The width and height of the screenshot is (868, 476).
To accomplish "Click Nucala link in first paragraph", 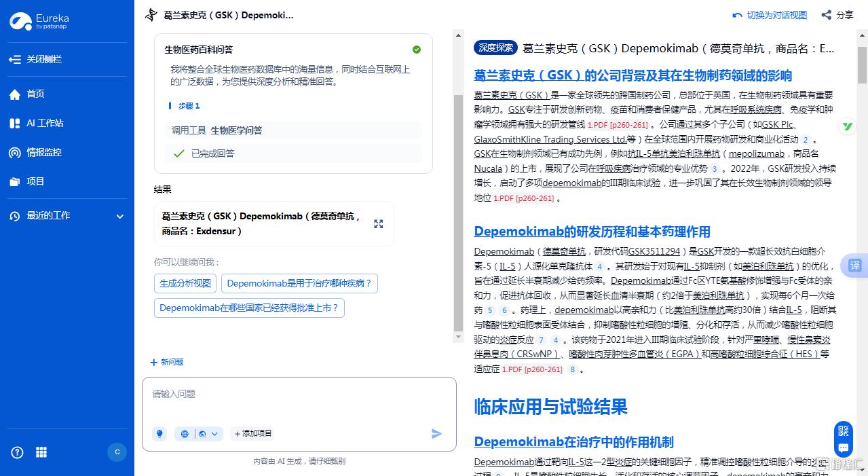I will [488, 168].
